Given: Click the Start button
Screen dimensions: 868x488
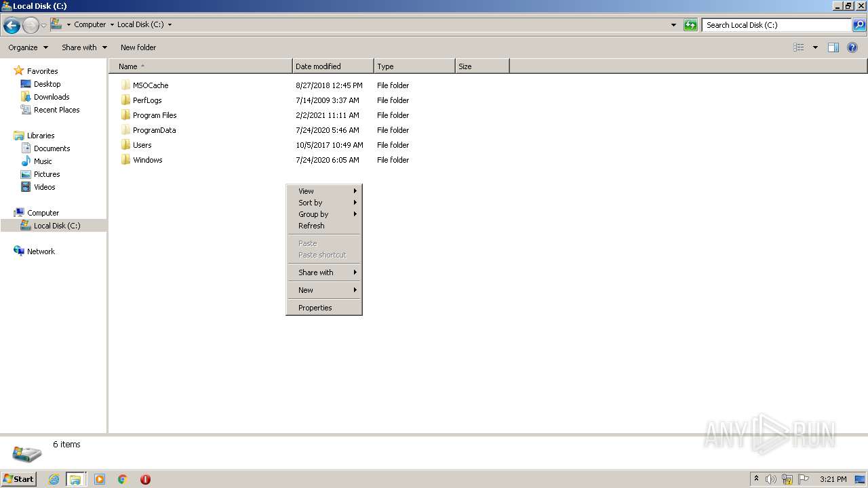Looking at the screenshot, I should point(19,479).
